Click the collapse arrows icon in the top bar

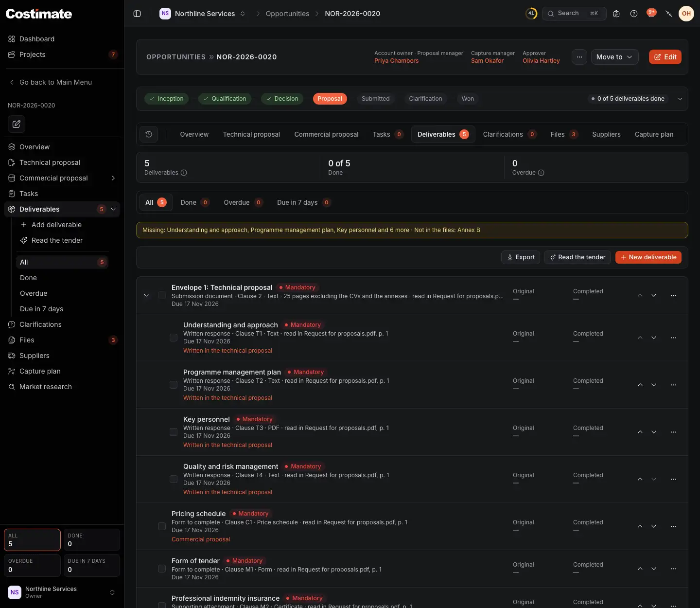tap(669, 14)
